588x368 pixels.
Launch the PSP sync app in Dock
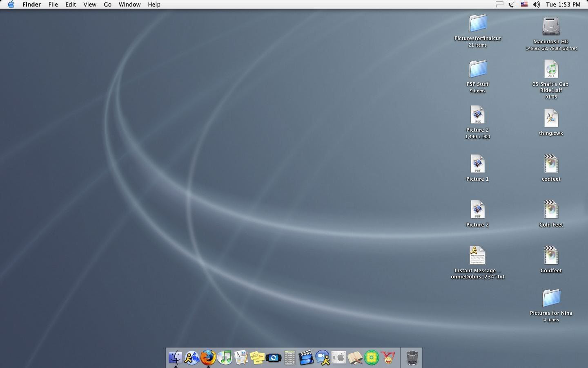pos(274,358)
